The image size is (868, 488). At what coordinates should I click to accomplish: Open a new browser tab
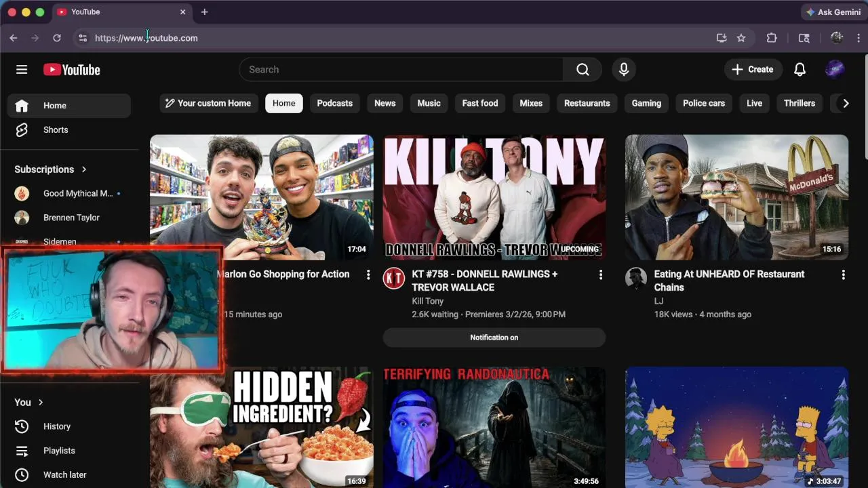204,12
